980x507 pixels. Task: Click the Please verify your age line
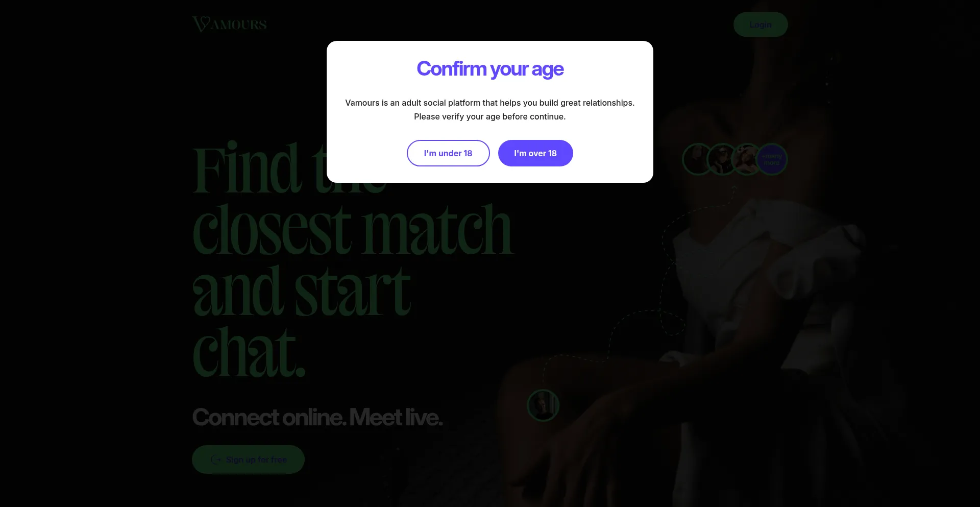[490, 116]
